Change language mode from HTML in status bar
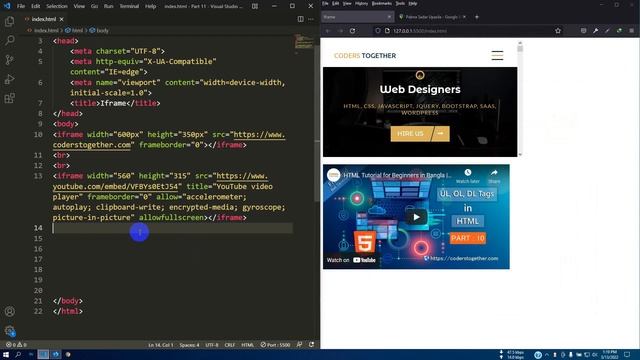The image size is (640, 360). (x=247, y=345)
